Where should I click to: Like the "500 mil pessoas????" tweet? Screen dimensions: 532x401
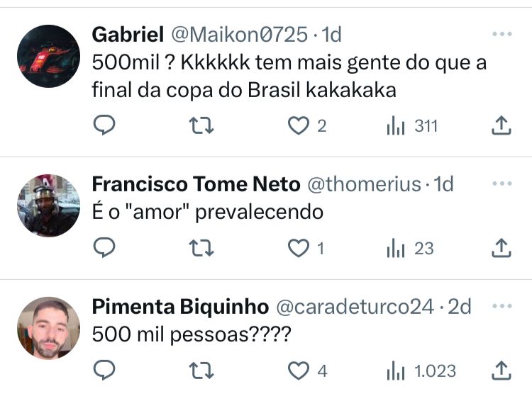tap(298, 370)
